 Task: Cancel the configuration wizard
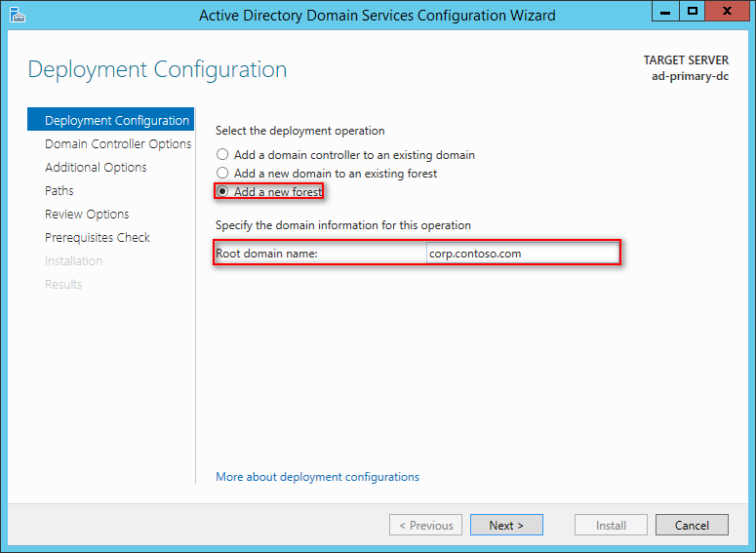tap(692, 525)
